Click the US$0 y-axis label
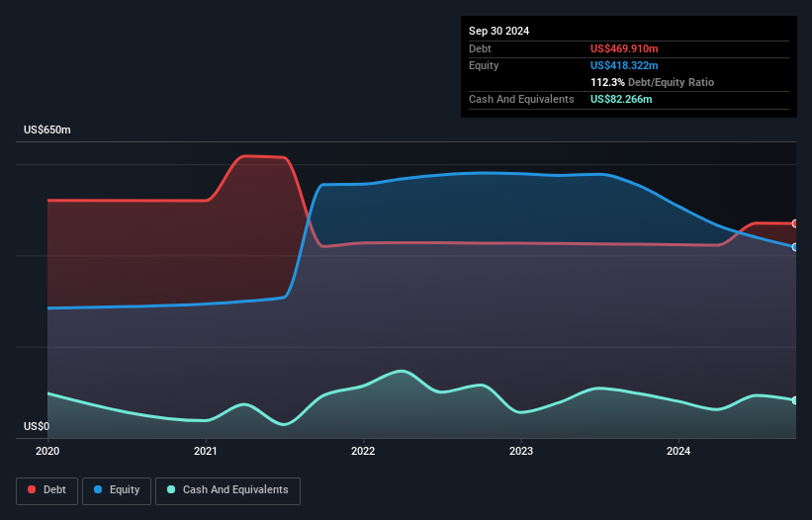 pos(37,426)
